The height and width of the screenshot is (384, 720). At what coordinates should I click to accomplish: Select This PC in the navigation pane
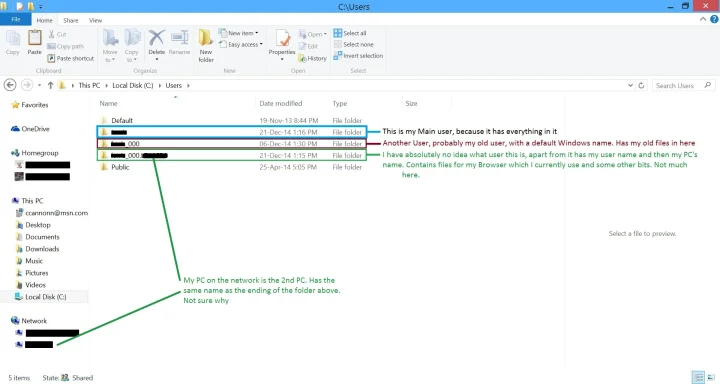pos(28,201)
